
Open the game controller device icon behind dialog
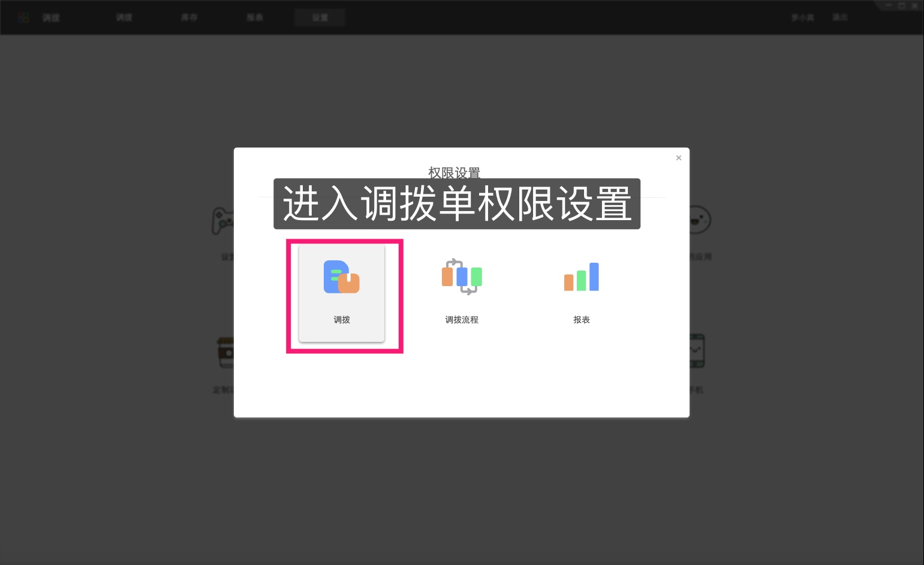pos(223,220)
